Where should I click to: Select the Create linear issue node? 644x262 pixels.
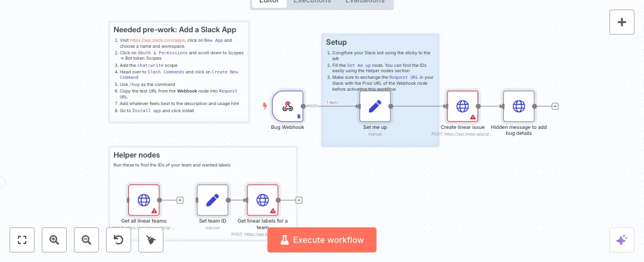(462, 106)
